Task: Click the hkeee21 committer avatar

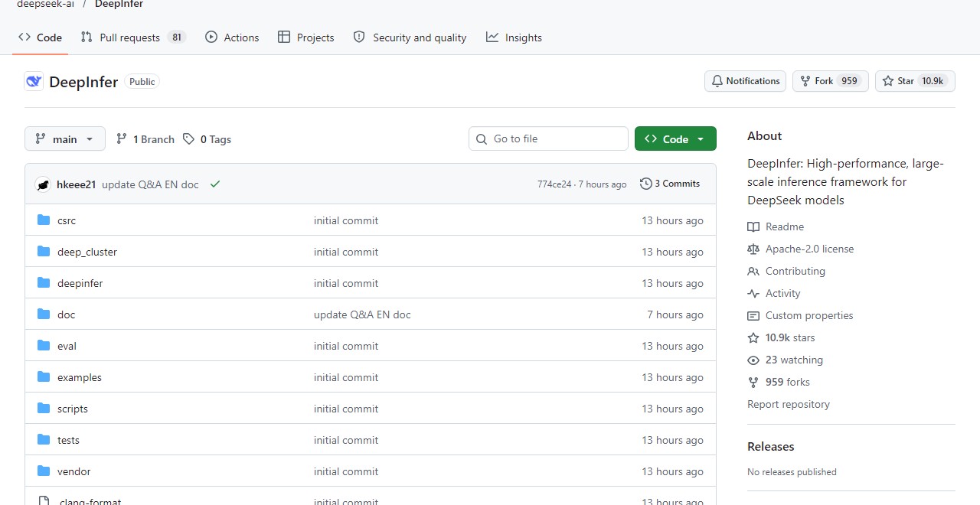Action: click(x=44, y=184)
